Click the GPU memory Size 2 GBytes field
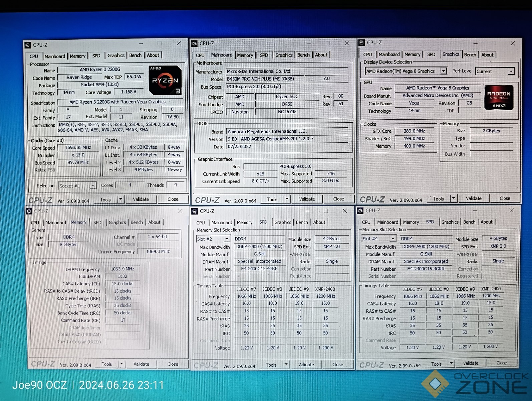Image resolution: width=532 pixels, height=401 pixels. (x=491, y=131)
